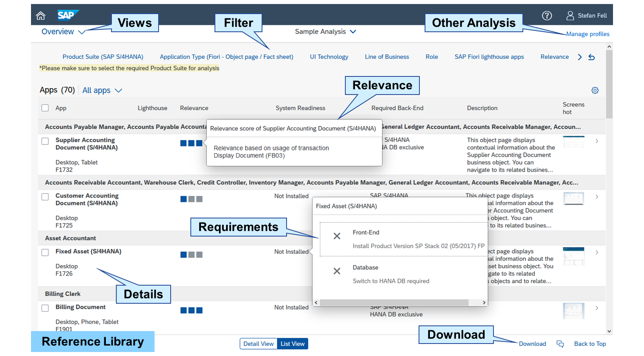Open Relevance filter in filter bar
644x356 pixels.
point(554,57)
